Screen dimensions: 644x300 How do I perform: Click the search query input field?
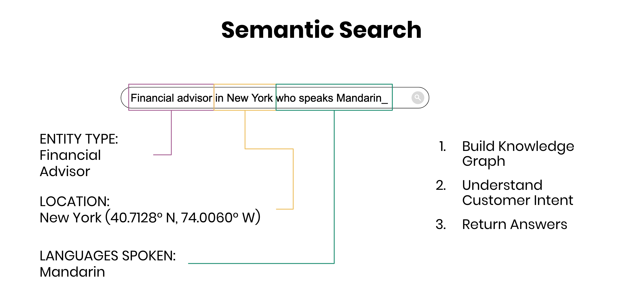point(275,98)
